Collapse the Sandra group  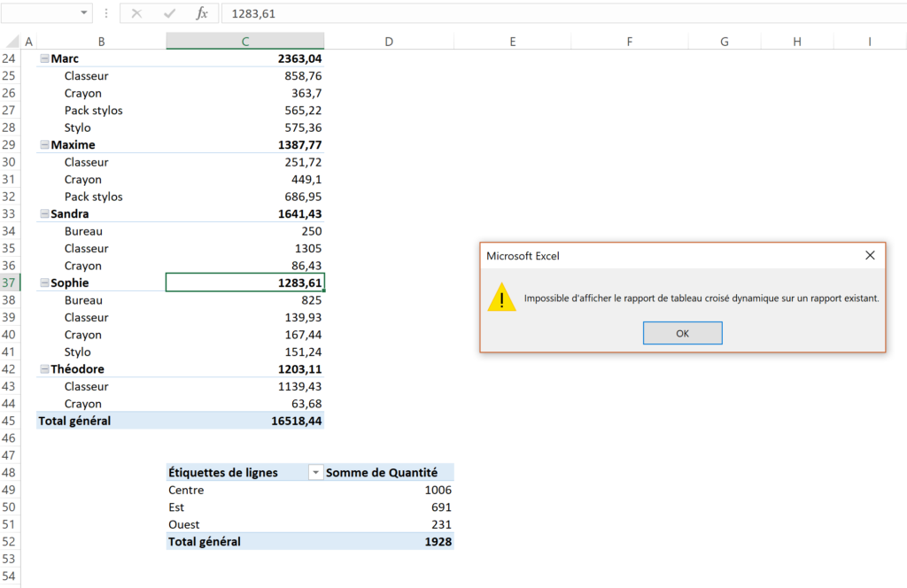[x=44, y=214]
